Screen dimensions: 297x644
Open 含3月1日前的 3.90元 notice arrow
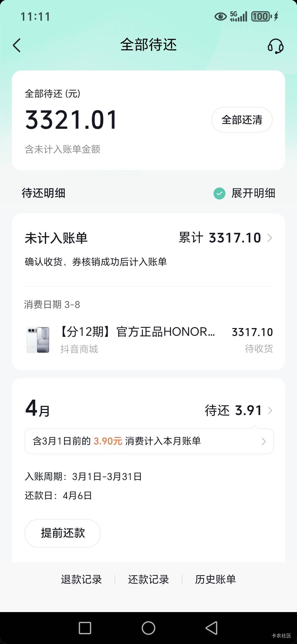coord(263,441)
